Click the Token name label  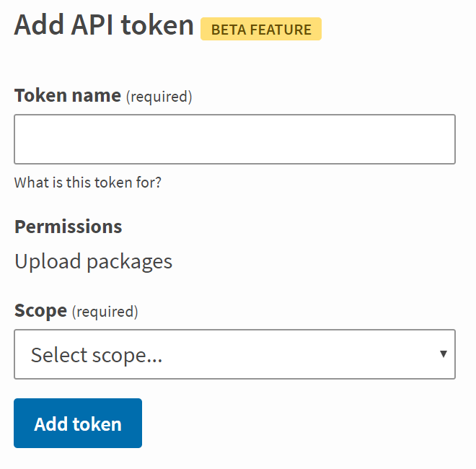pyautogui.click(x=68, y=95)
